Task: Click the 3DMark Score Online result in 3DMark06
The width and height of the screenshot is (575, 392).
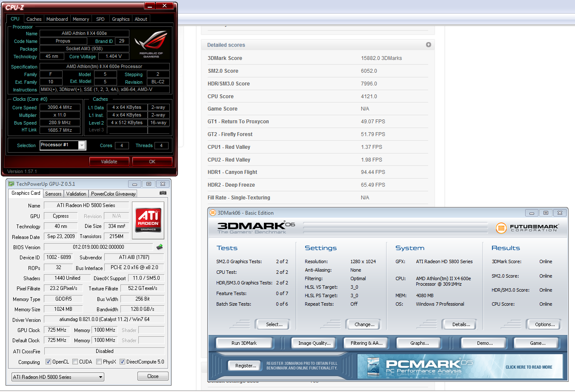Action: click(546, 261)
